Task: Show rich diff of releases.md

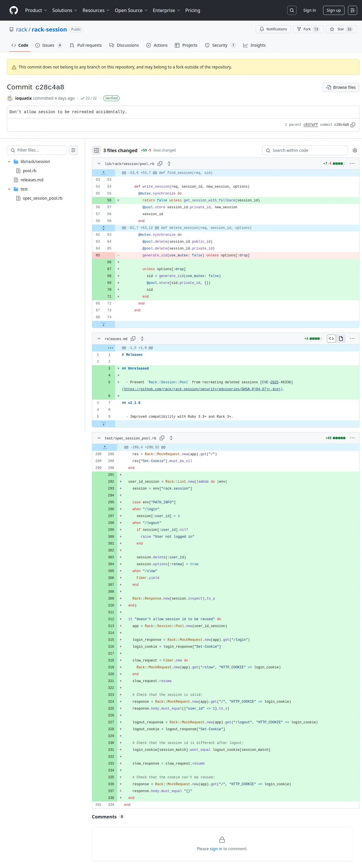Action: coord(341,339)
